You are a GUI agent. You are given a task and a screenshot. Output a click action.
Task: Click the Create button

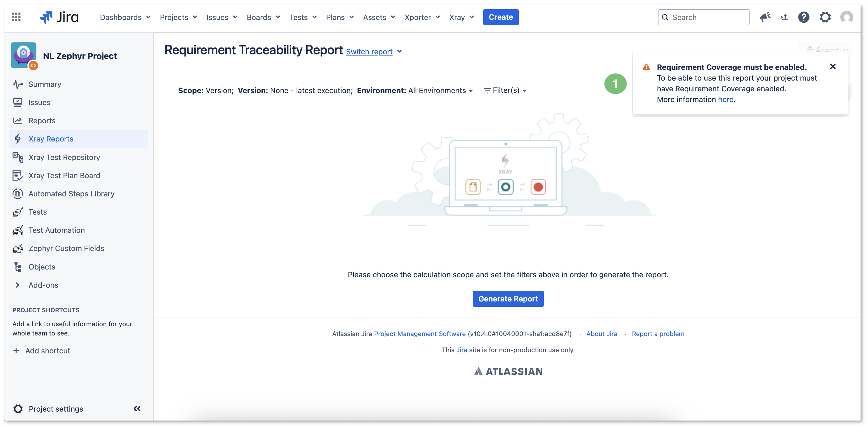click(x=501, y=17)
